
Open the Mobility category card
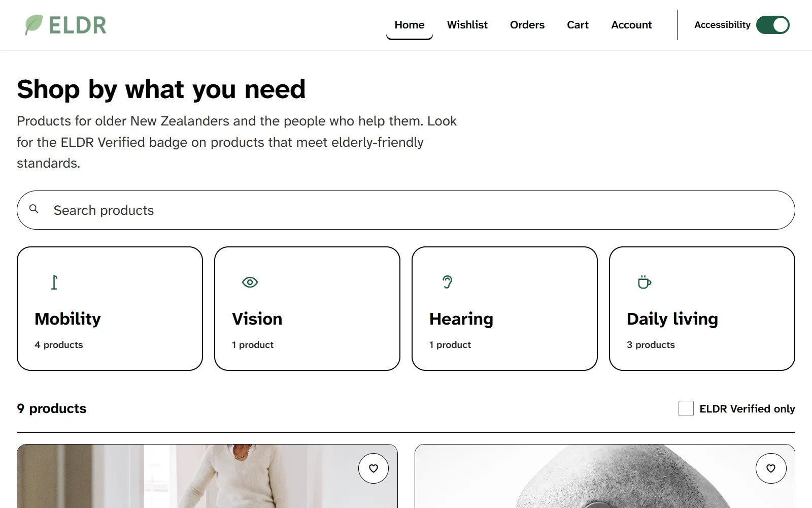click(110, 309)
